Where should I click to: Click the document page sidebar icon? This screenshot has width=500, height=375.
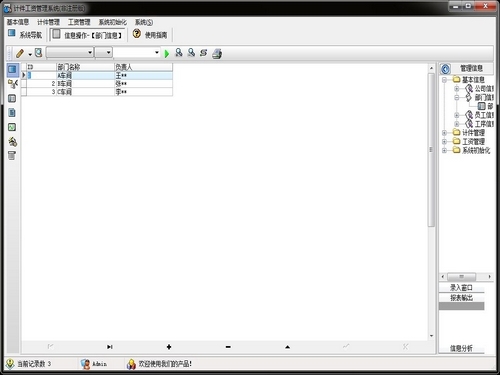tap(12, 113)
